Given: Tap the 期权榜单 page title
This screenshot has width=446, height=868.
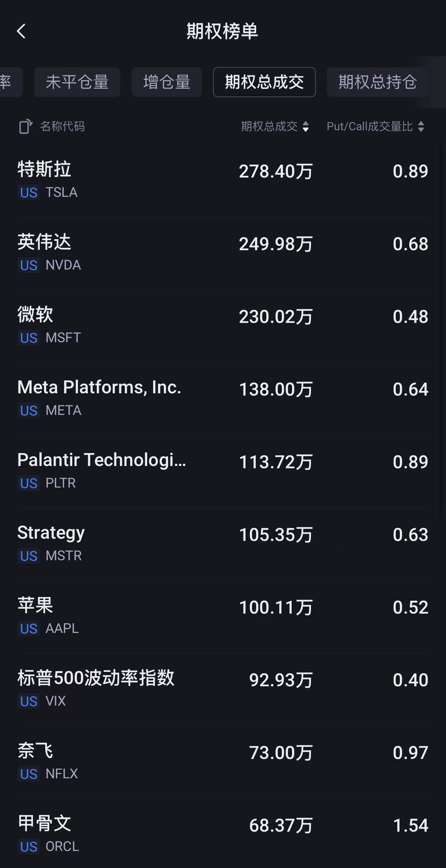Looking at the screenshot, I should point(222,31).
